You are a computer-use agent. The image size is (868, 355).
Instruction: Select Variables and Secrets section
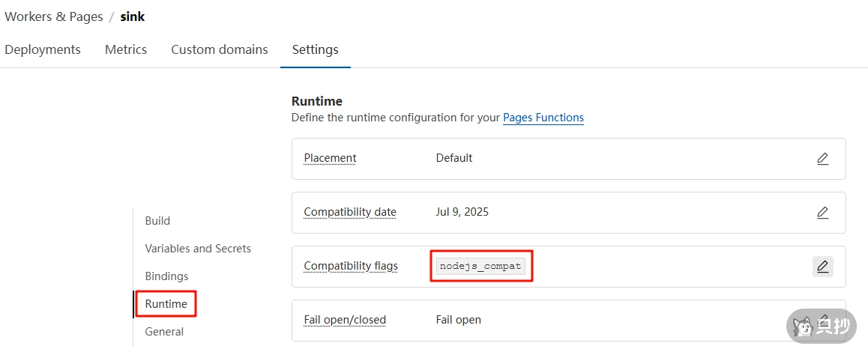click(x=198, y=249)
